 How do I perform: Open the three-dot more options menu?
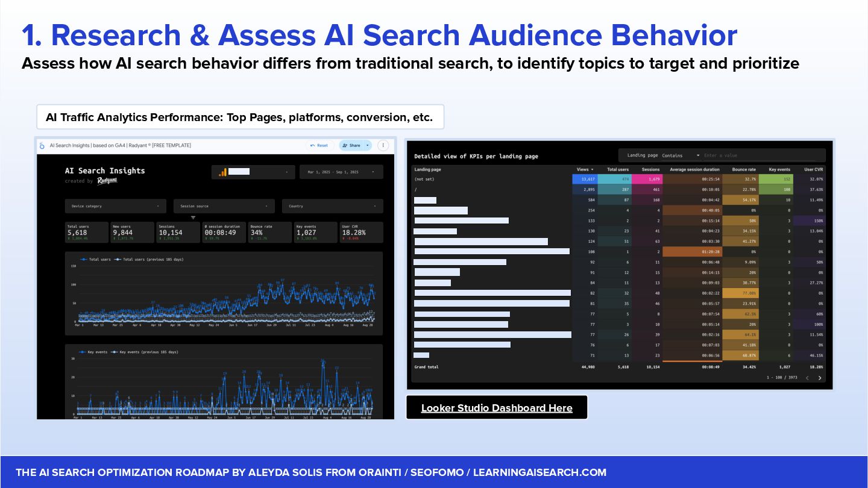[383, 145]
